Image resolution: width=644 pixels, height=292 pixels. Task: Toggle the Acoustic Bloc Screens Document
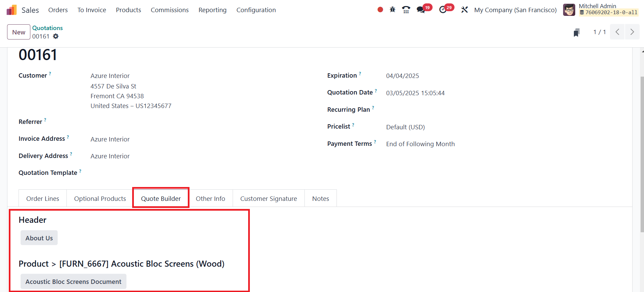click(x=74, y=282)
